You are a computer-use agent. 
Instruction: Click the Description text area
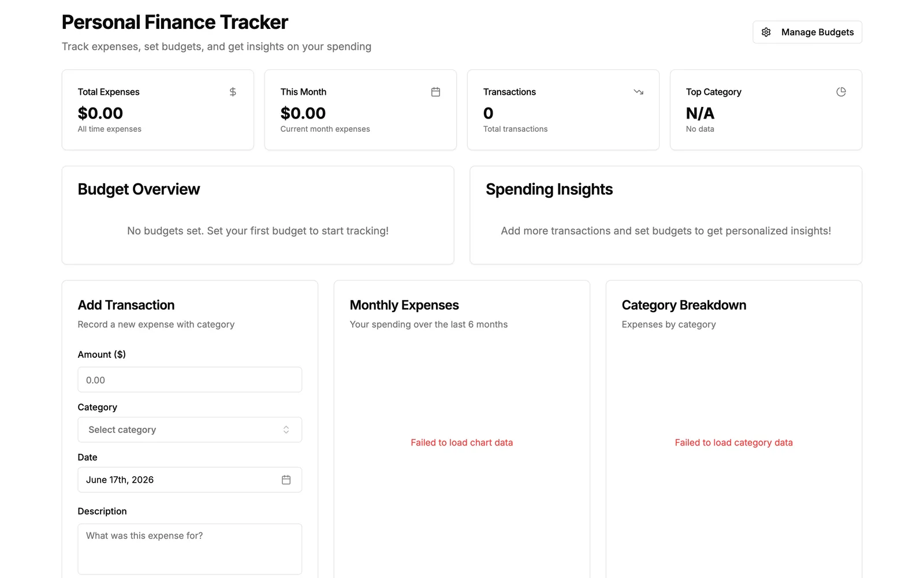(x=189, y=549)
